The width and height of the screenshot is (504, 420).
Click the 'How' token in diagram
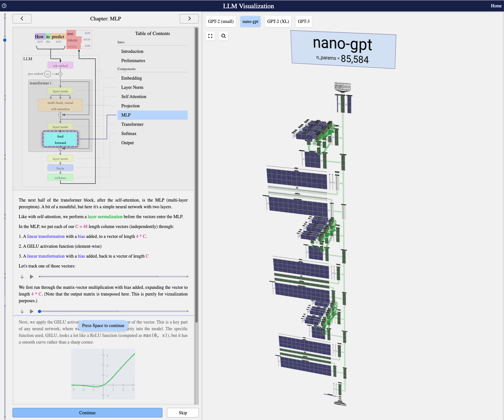coord(39,37)
